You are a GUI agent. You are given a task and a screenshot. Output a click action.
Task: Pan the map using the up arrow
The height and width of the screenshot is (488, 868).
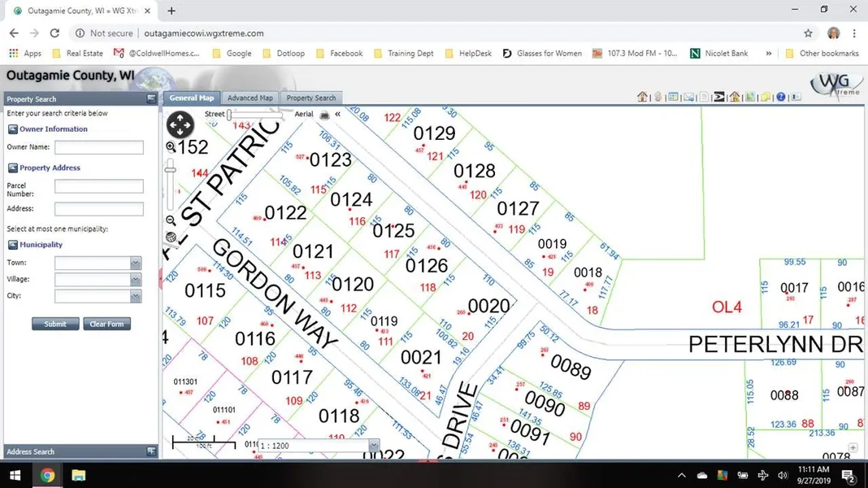(180, 117)
